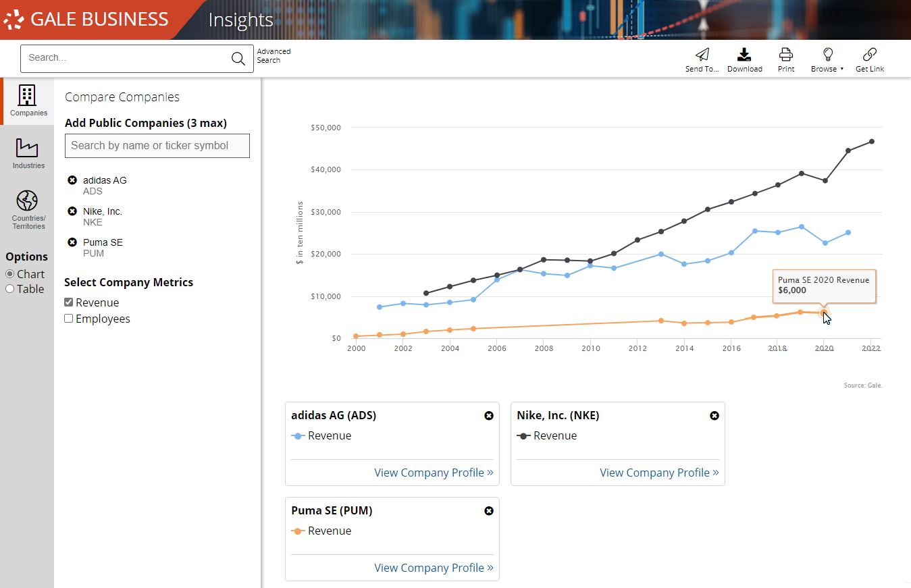
Task: View Nike, Inc. company profile
Action: click(659, 473)
